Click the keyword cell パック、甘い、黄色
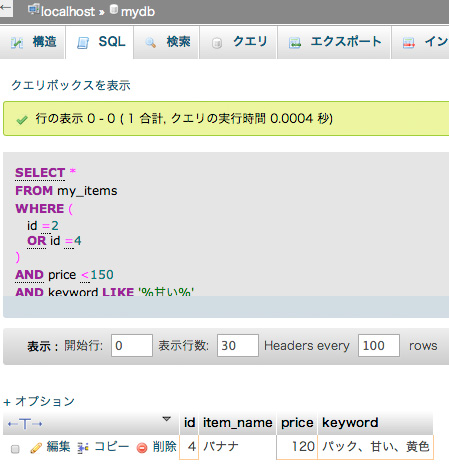 pyautogui.click(x=375, y=447)
